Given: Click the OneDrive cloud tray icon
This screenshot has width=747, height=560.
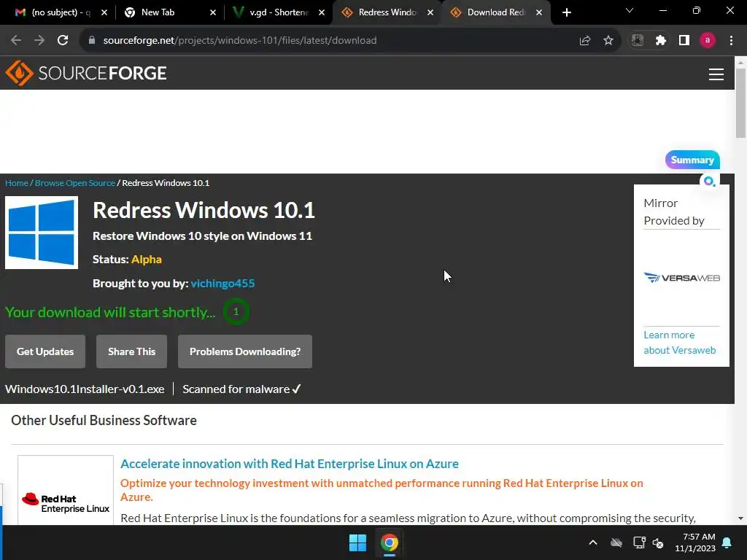Looking at the screenshot, I should (616, 542).
